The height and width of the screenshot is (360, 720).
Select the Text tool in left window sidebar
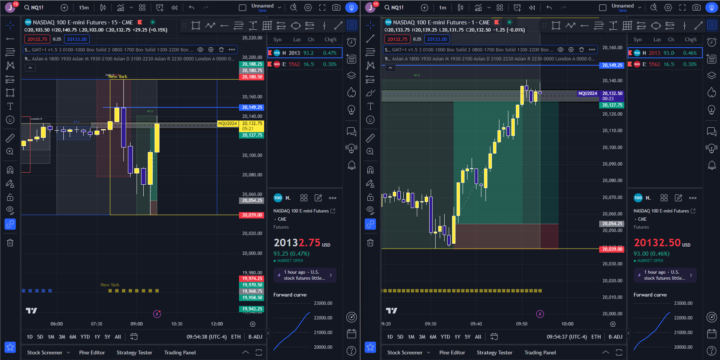tap(10, 106)
